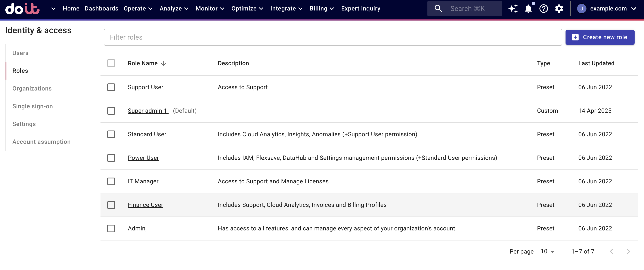The width and height of the screenshot is (644, 270).
Task: Open Users in the sidebar
Action: point(20,53)
